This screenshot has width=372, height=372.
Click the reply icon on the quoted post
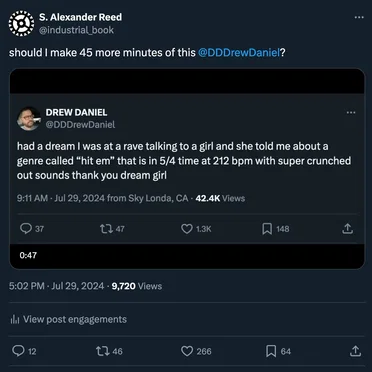click(x=25, y=229)
